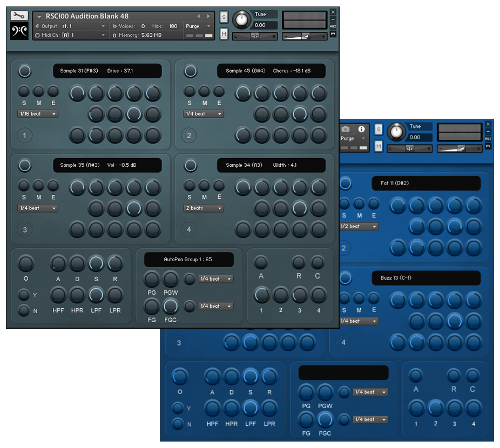This screenshot has width=500, height=448.
Task: Click the M knob in slot 1 gray window
Action: point(38,91)
